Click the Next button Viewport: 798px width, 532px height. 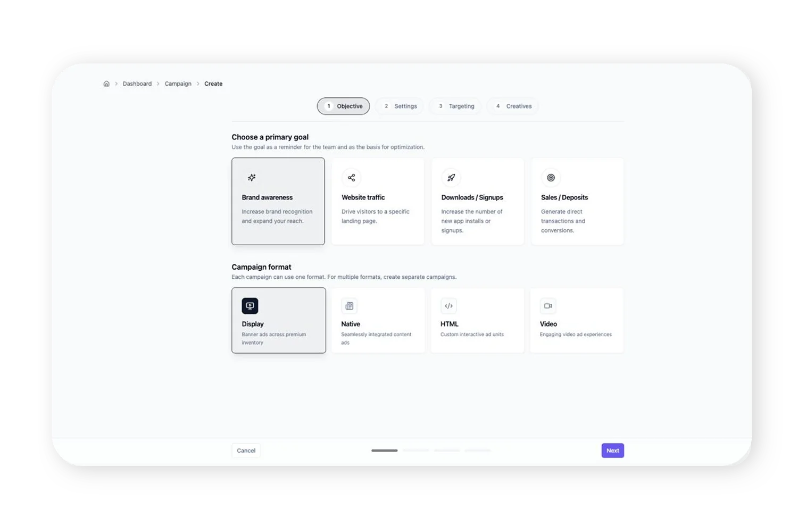coord(612,450)
